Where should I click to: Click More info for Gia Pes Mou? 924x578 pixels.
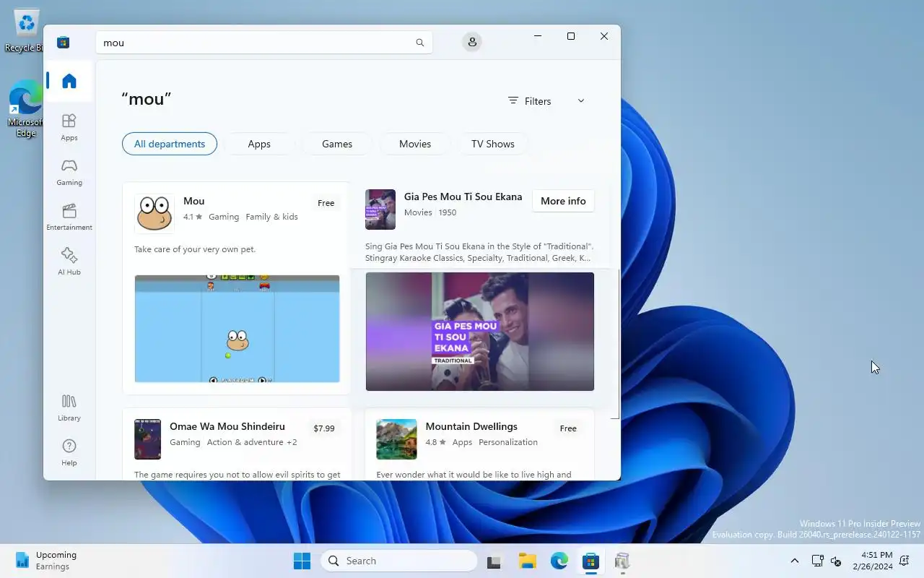pos(563,201)
